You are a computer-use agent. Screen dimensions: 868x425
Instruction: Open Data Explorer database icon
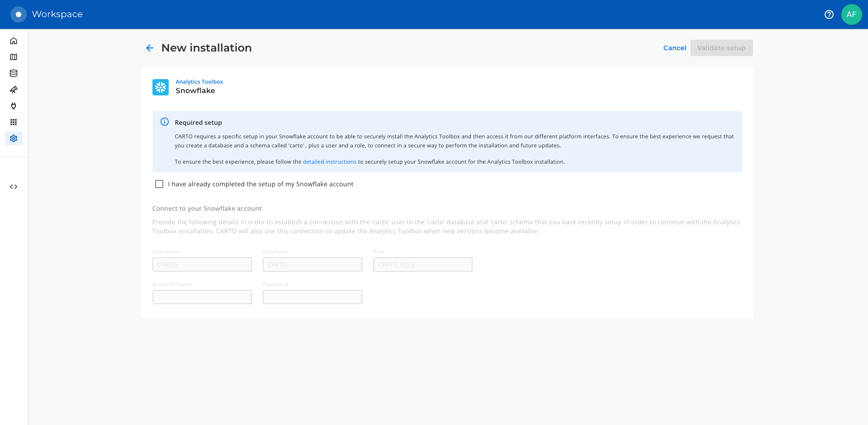(14, 73)
